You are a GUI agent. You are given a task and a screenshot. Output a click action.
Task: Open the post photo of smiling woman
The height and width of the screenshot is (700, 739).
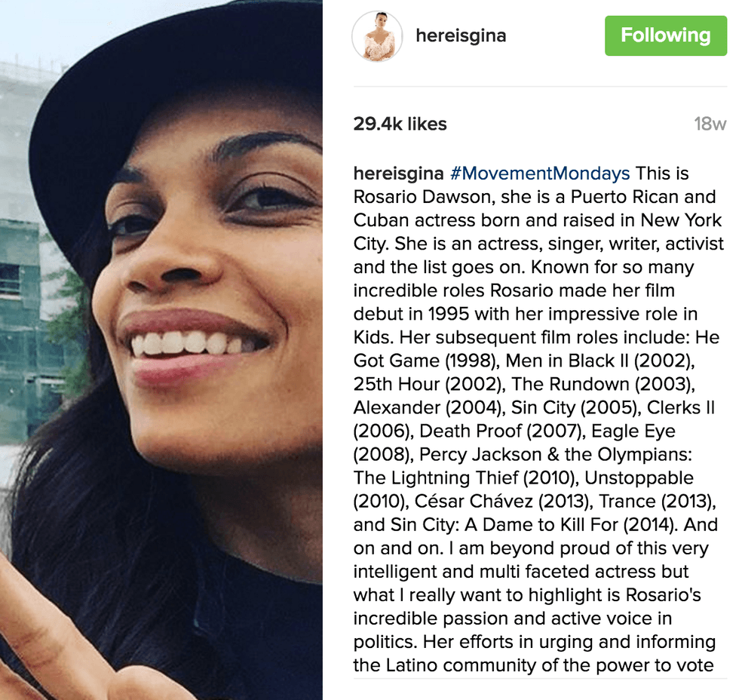(161, 350)
